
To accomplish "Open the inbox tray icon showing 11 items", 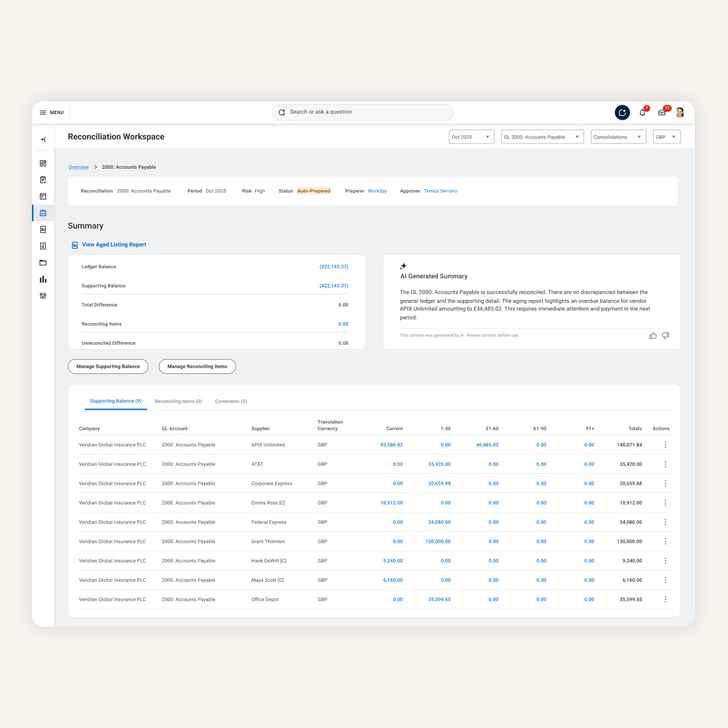I will pyautogui.click(x=662, y=112).
